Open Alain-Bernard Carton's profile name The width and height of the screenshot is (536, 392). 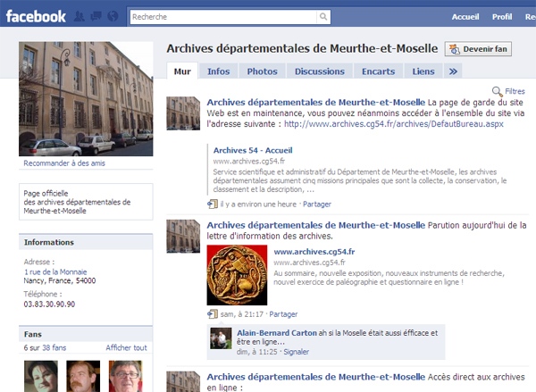277,333
